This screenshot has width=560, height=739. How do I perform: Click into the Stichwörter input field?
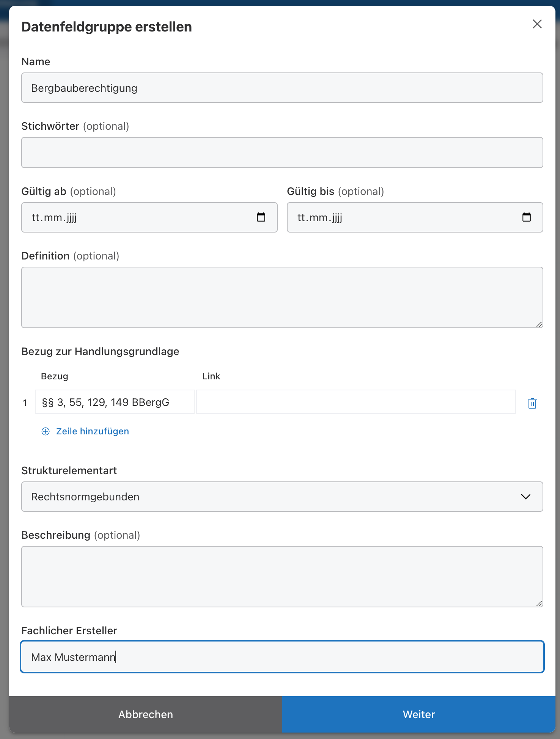coord(282,153)
